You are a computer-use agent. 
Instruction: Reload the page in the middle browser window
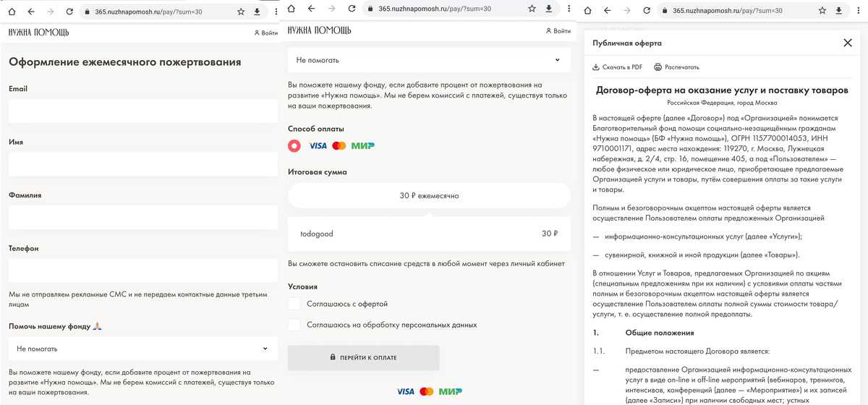click(x=350, y=9)
